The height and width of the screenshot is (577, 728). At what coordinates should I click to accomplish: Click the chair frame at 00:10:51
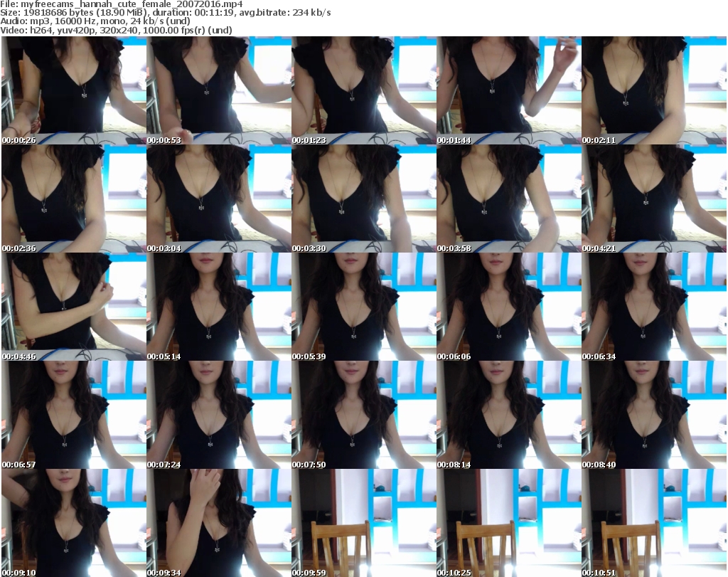pos(654,523)
